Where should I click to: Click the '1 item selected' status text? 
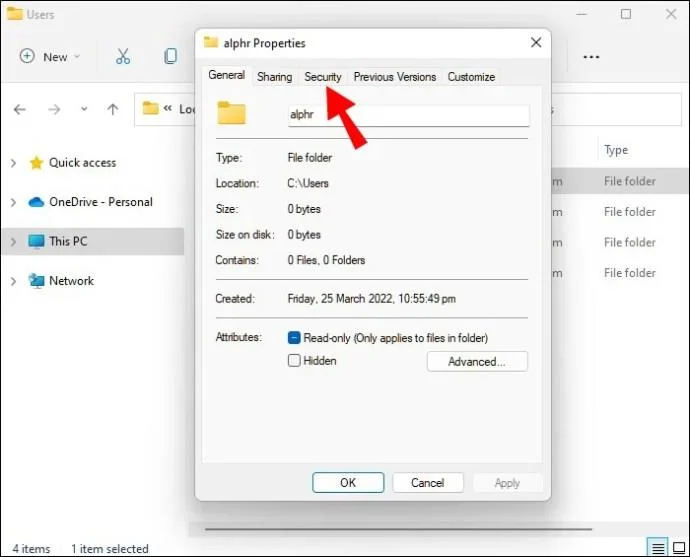click(x=110, y=549)
